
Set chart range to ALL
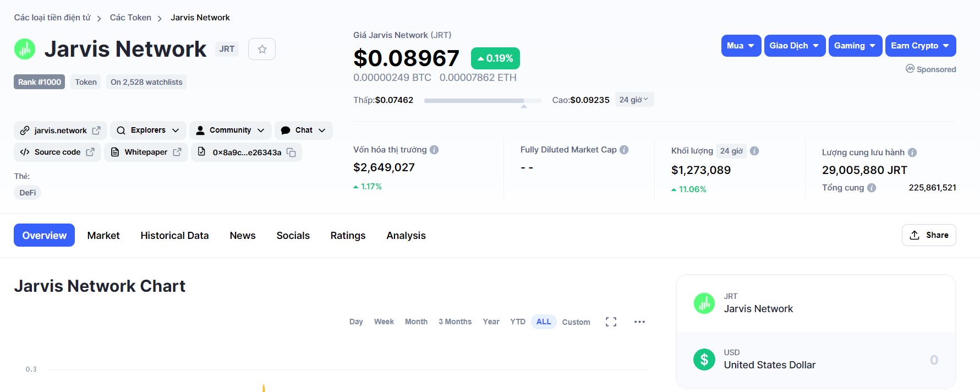(544, 322)
